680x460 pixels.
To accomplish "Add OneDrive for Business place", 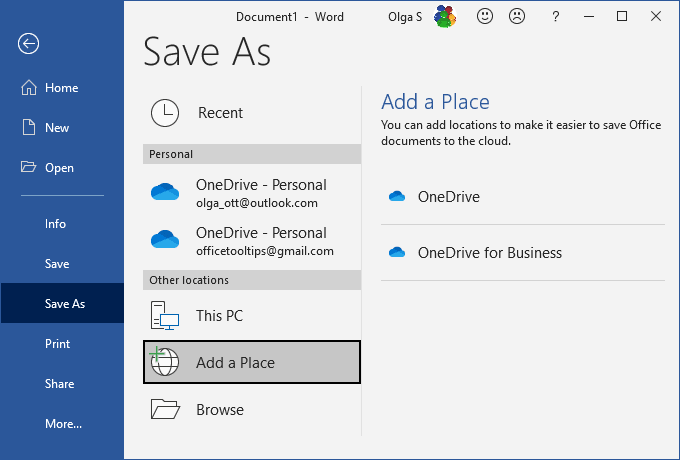I will (x=523, y=252).
